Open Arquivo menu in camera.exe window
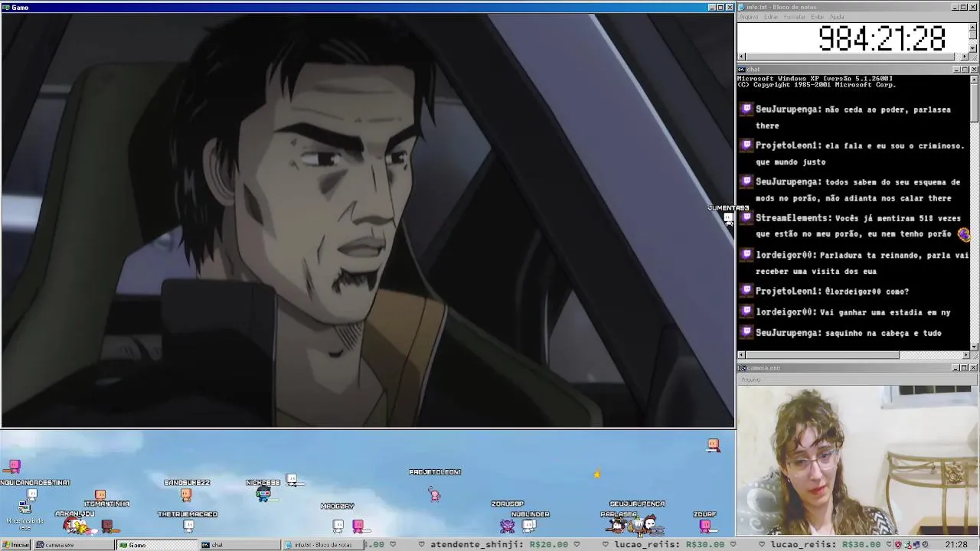Image resolution: width=980 pixels, height=551 pixels. coord(750,380)
